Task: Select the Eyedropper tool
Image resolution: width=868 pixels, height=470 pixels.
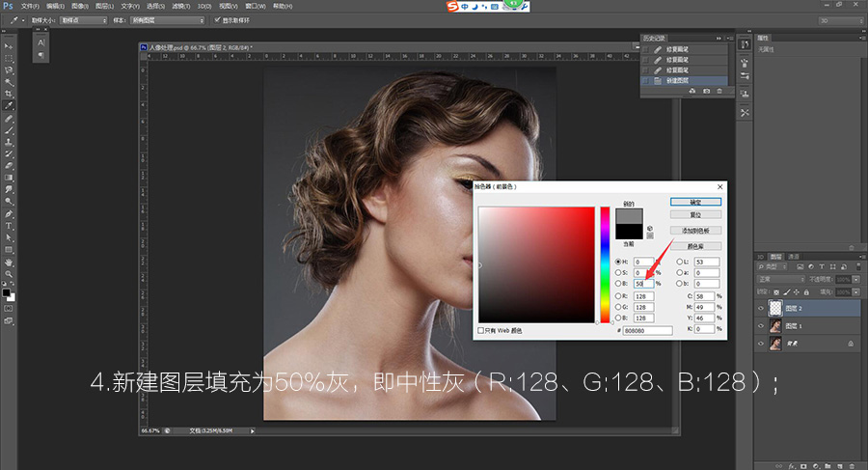Action: click(10, 106)
